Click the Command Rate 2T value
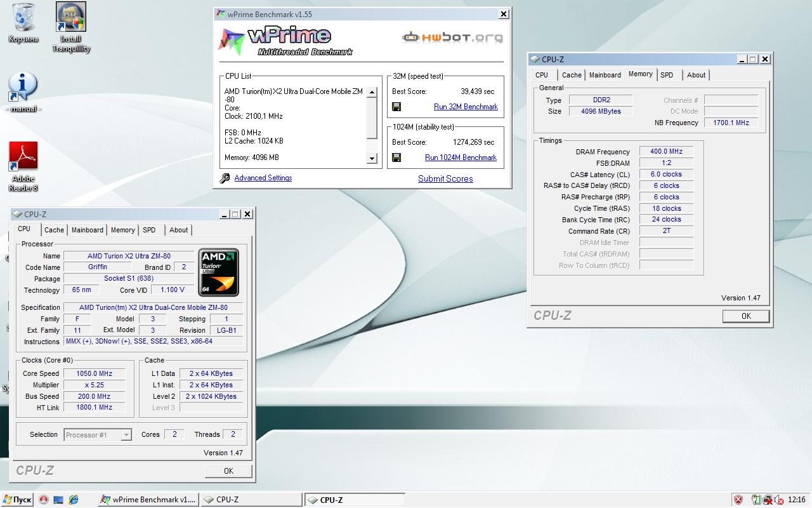812x508 pixels. tap(666, 231)
